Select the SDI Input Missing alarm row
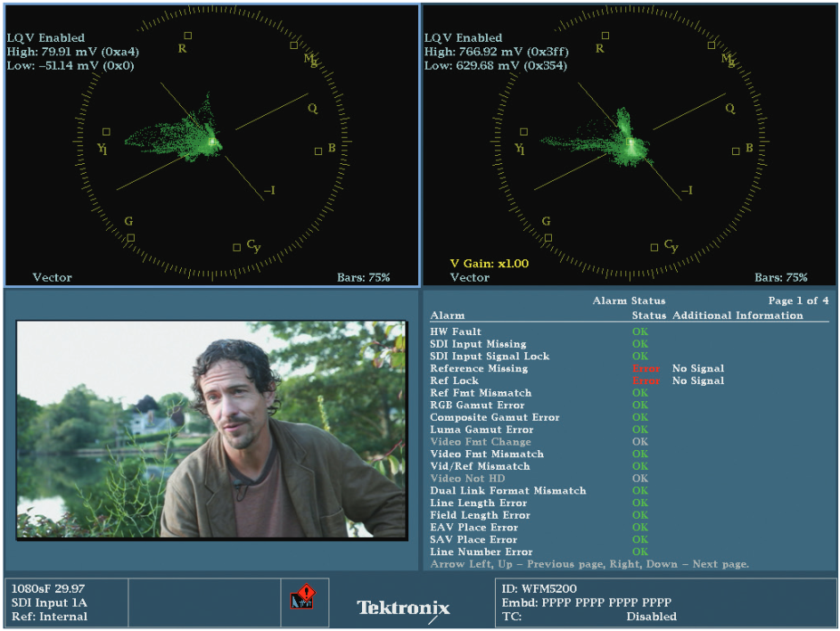Viewport: 840px width, 631px height. pyautogui.click(x=630, y=344)
